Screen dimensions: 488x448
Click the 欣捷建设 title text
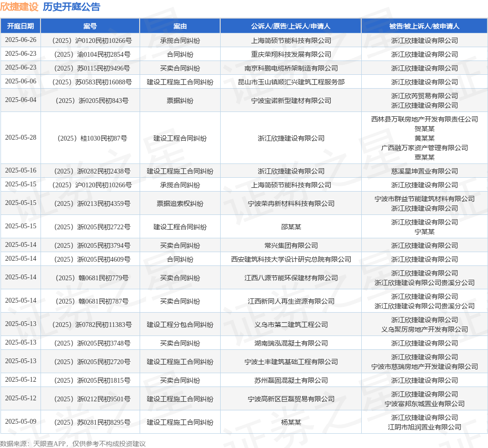(19, 7)
